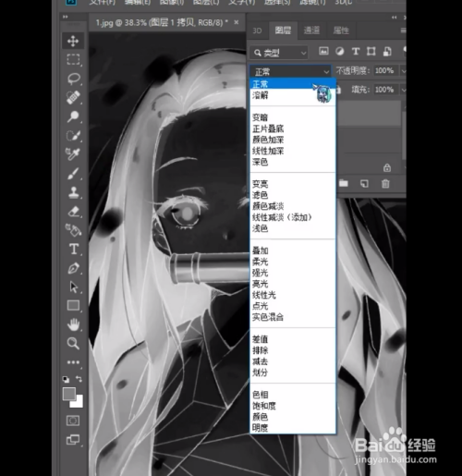This screenshot has height=476, width=462.
Task: Click the 不透明度 100% field
Action: pos(385,71)
